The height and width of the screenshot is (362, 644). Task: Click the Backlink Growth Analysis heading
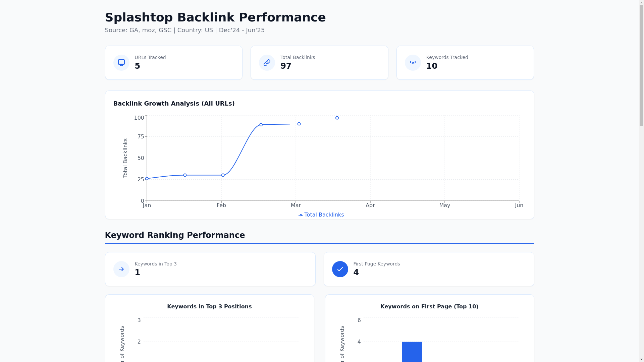(x=174, y=104)
